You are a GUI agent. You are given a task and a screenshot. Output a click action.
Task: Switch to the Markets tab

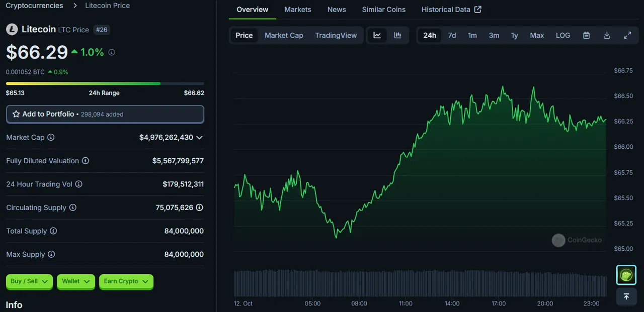(298, 10)
